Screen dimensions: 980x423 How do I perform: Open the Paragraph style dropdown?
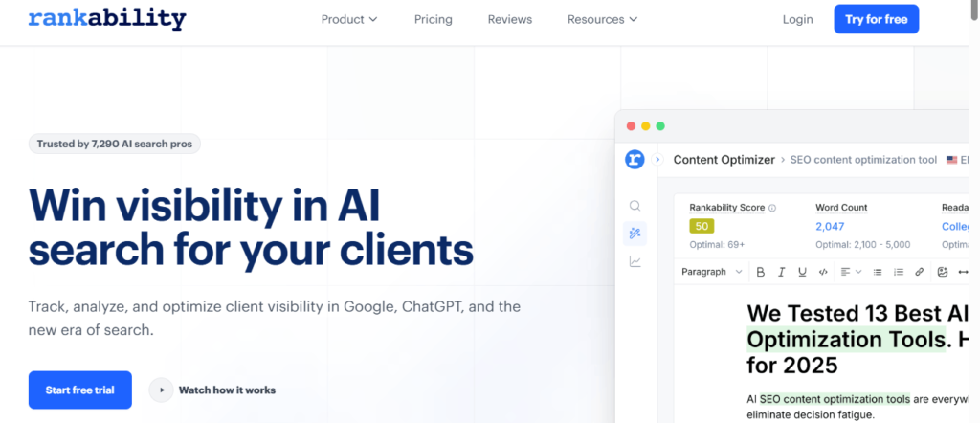(711, 272)
